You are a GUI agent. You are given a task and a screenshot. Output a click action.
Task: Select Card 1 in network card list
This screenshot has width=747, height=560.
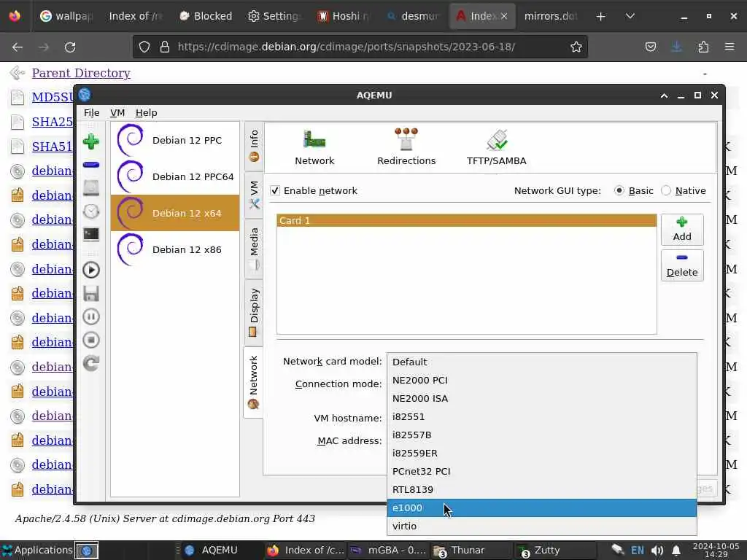pyautogui.click(x=466, y=220)
